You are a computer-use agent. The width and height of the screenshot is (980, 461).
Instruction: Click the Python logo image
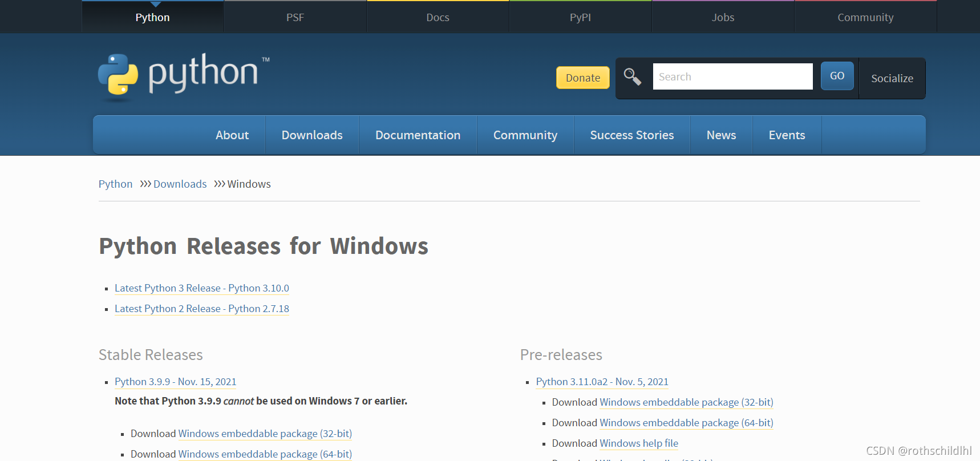[184, 77]
